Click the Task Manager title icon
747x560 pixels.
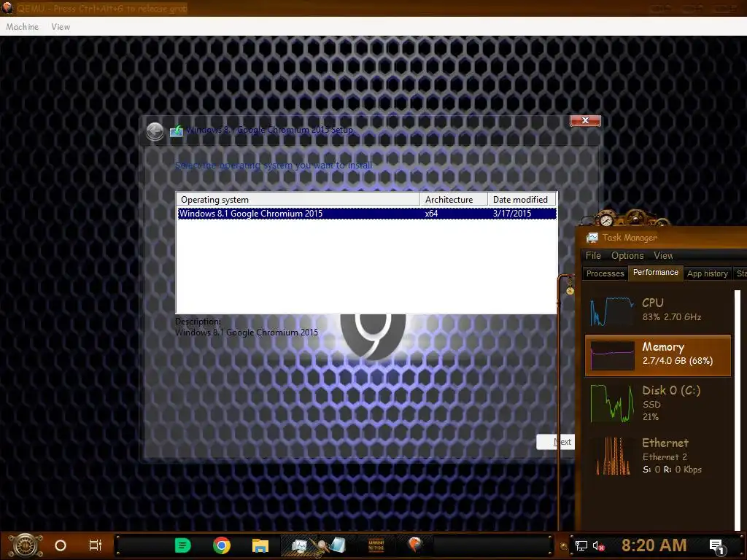click(592, 238)
